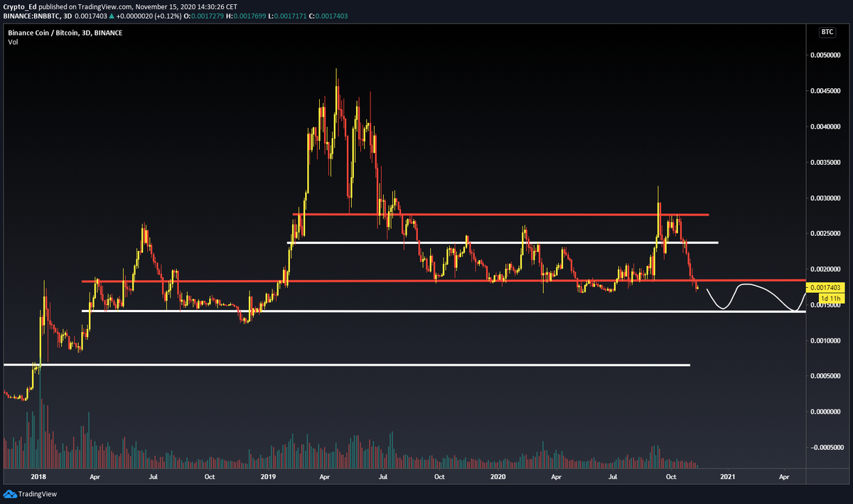Image resolution: width=853 pixels, height=504 pixels.
Task: Click the TradingView cloud logo icon
Action: click(10, 493)
